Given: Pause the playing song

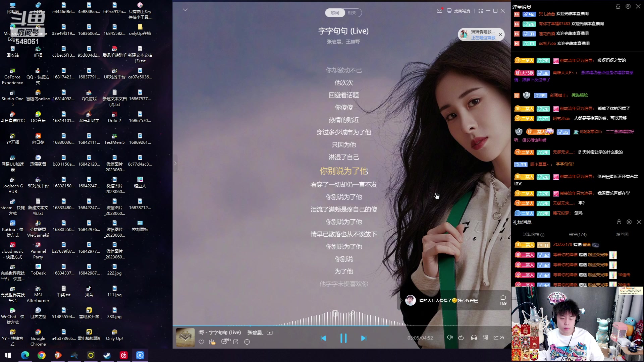Looking at the screenshot, I should click(x=343, y=338).
